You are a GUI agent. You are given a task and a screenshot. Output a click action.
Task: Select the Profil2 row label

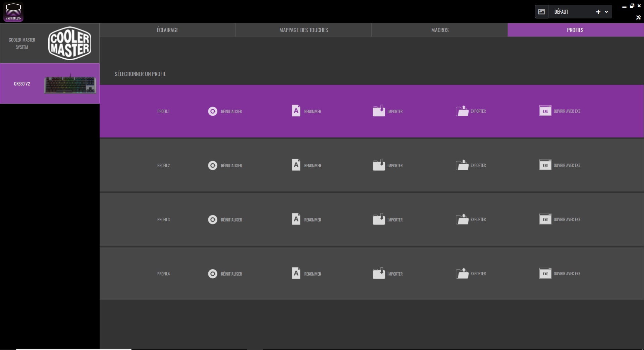click(163, 165)
